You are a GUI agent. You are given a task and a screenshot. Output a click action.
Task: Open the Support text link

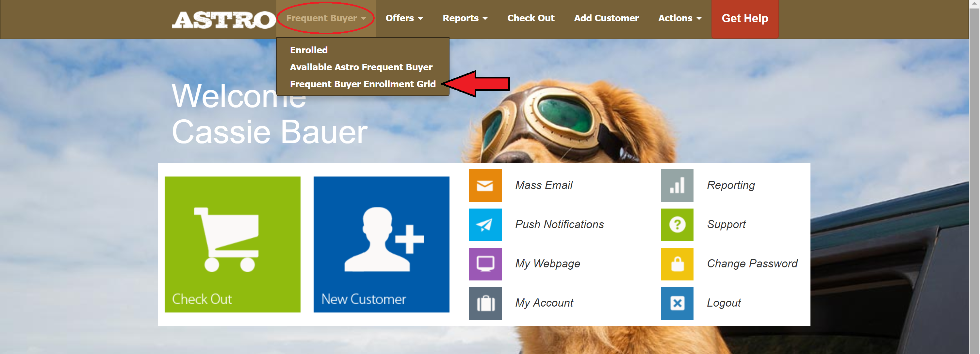[726, 225]
